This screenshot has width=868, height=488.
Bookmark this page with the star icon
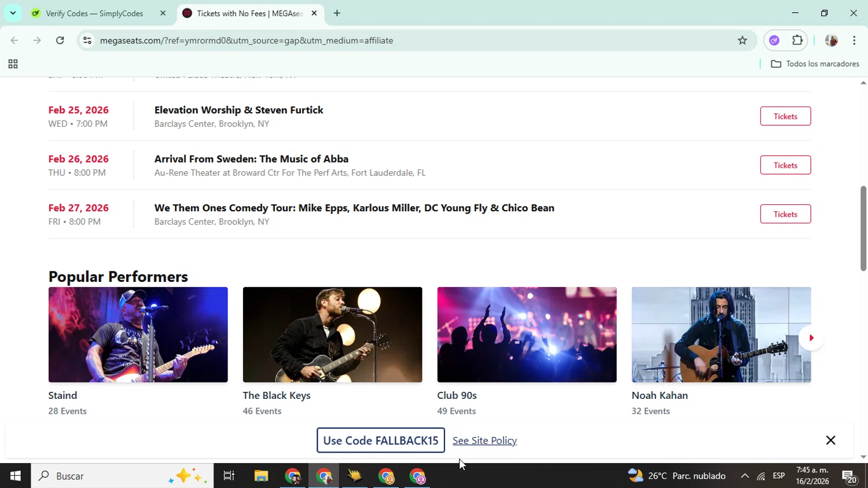point(742,41)
